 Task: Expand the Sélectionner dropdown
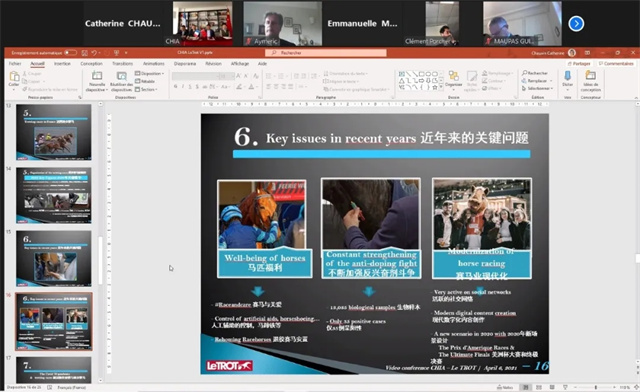(537, 88)
